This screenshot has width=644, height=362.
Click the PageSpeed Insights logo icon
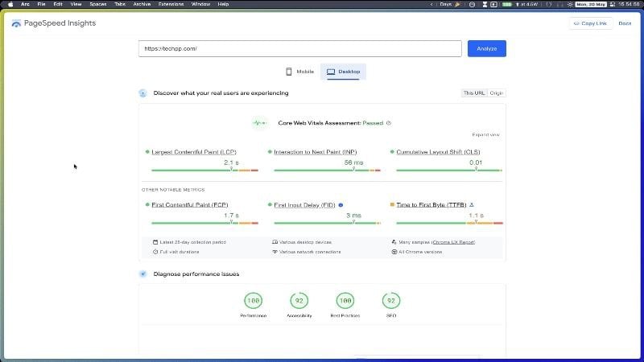[16, 24]
